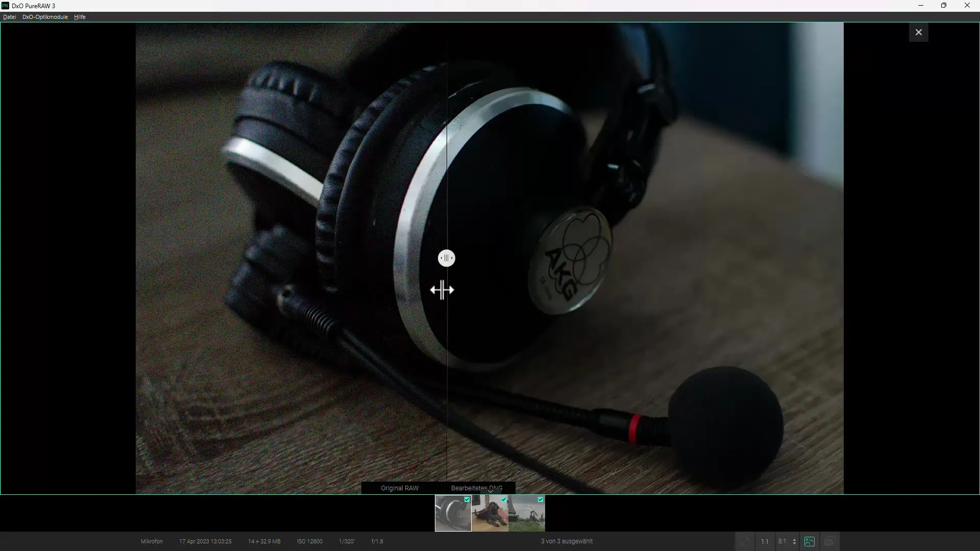
Task: Click the f/1.8 aperture value
Action: pos(377,541)
